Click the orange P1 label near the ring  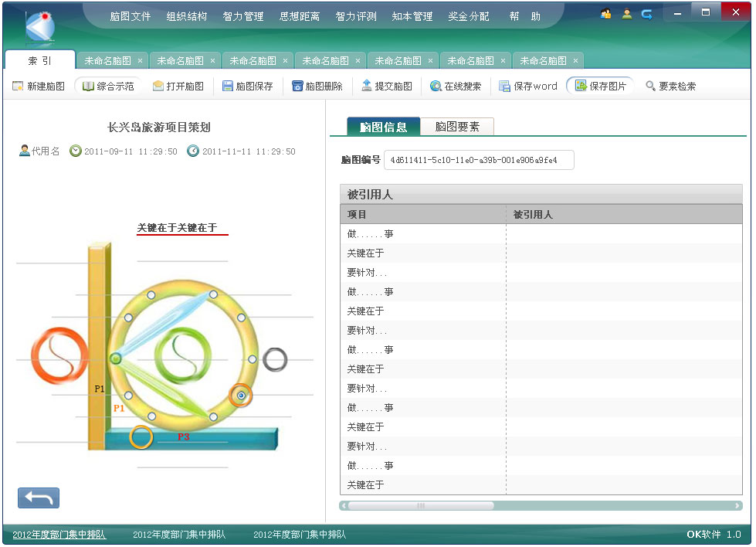click(119, 409)
